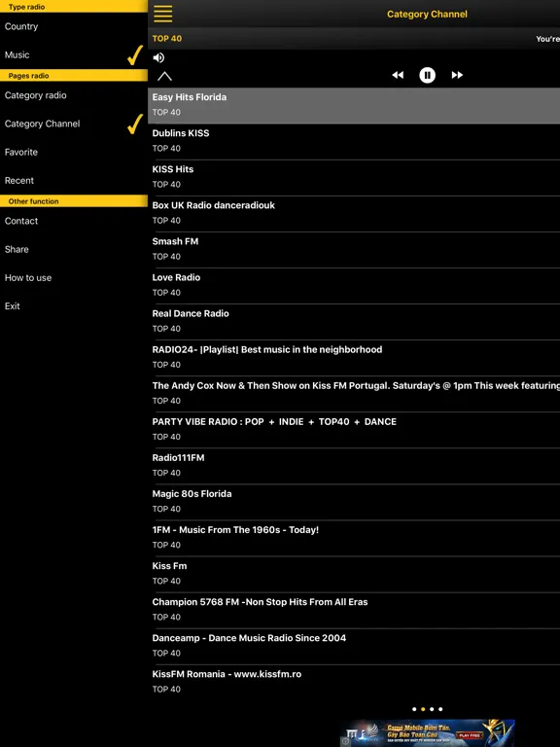The height and width of the screenshot is (747, 560).
Task: Select the first page indicator dot
Action: point(414,709)
